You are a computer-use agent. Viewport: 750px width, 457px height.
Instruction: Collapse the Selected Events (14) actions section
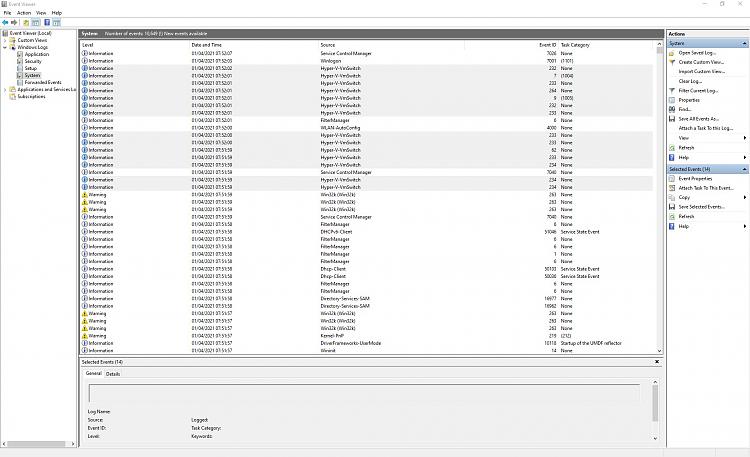point(744,169)
